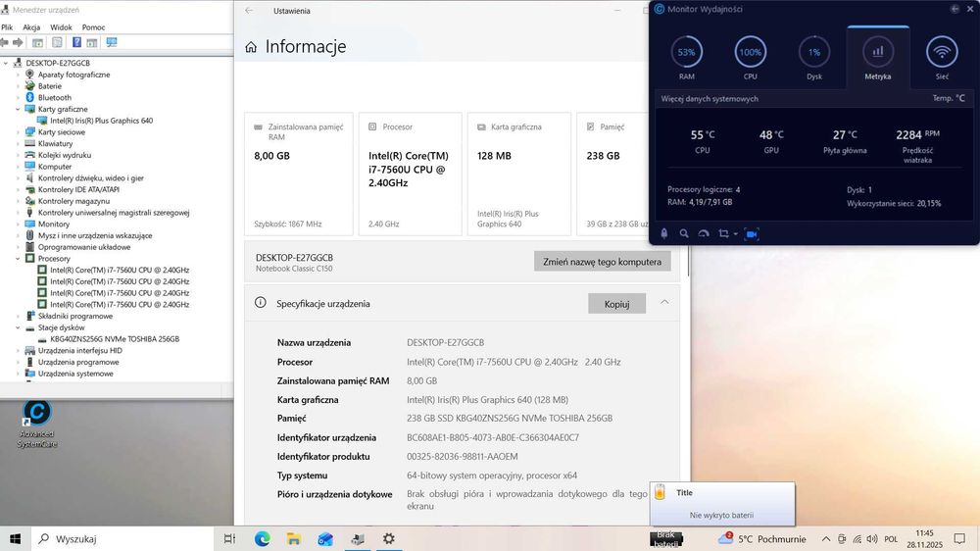Expand the Bluetooth node
The image size is (980, 551).
(18, 98)
